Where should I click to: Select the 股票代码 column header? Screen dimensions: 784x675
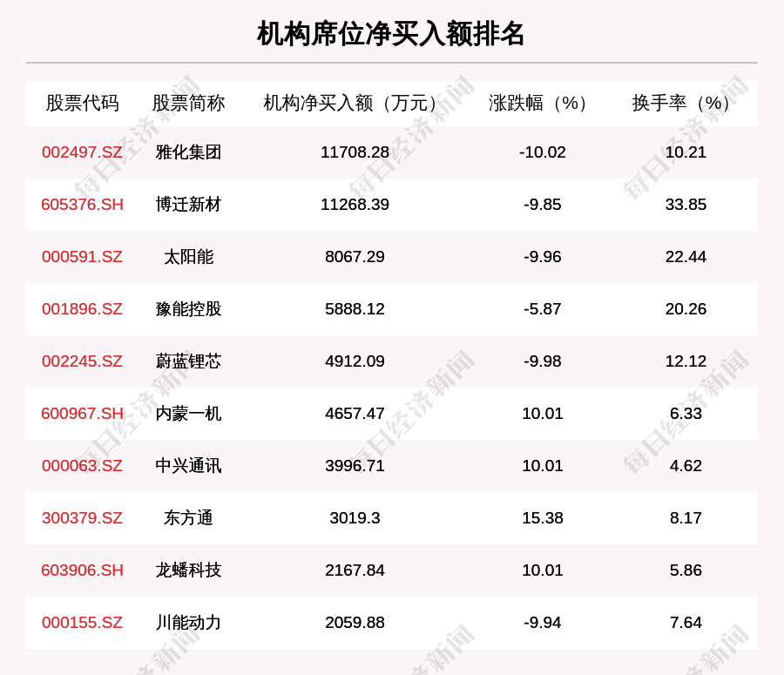point(83,103)
